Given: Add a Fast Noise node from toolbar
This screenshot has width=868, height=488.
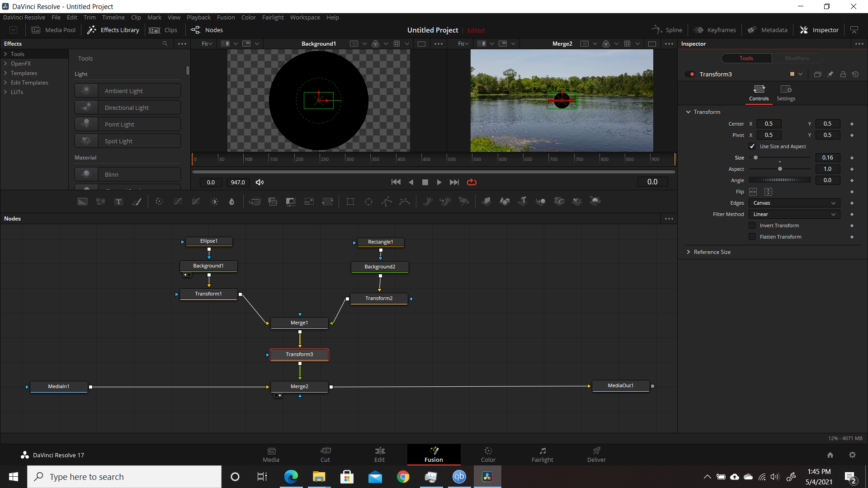Looking at the screenshot, I should [x=100, y=202].
